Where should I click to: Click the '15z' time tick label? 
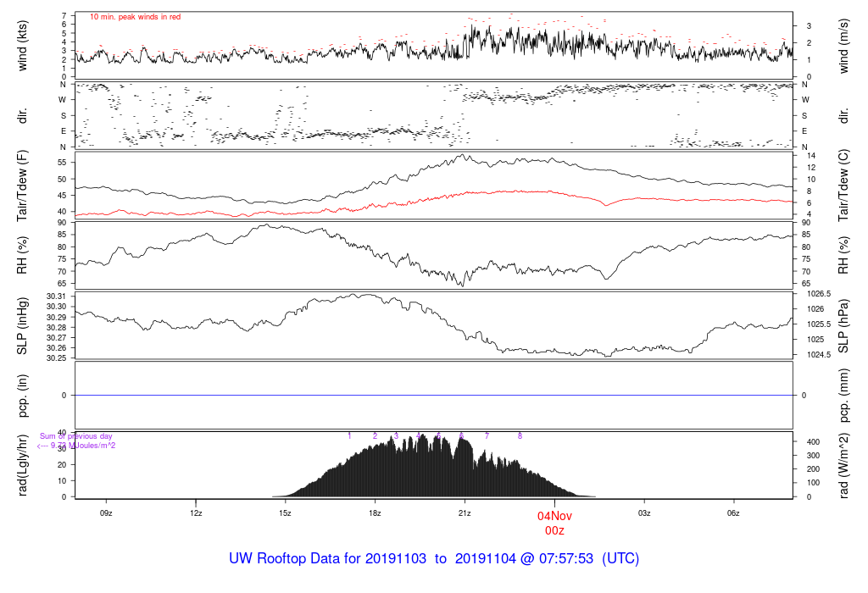[285, 513]
